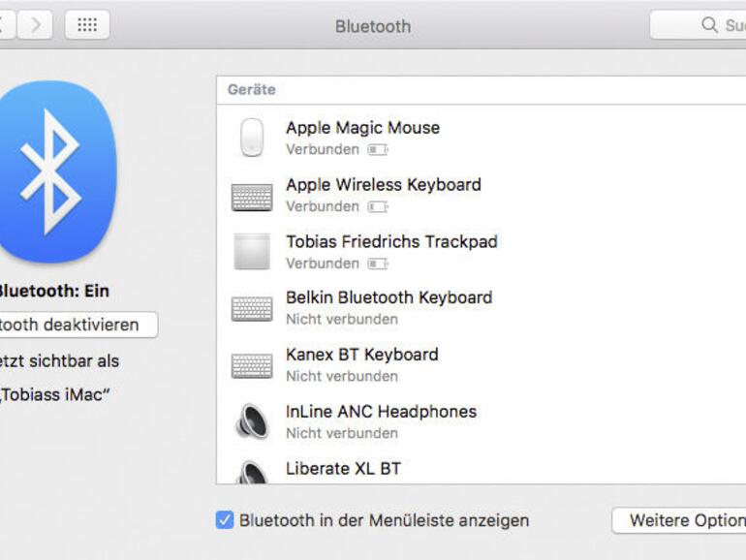Click battery indicator for Apple Magic Mouse
Viewport: 746px width, 560px height.
tap(378, 150)
